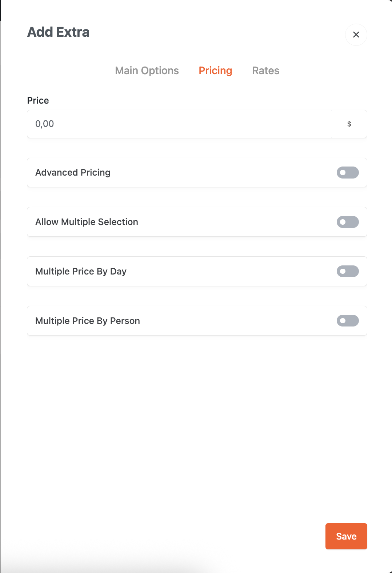Save the new extra
This screenshot has height=573, width=392.
click(346, 536)
